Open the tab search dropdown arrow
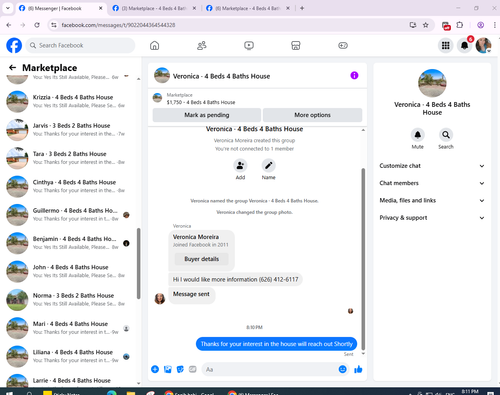 tap(8, 8)
